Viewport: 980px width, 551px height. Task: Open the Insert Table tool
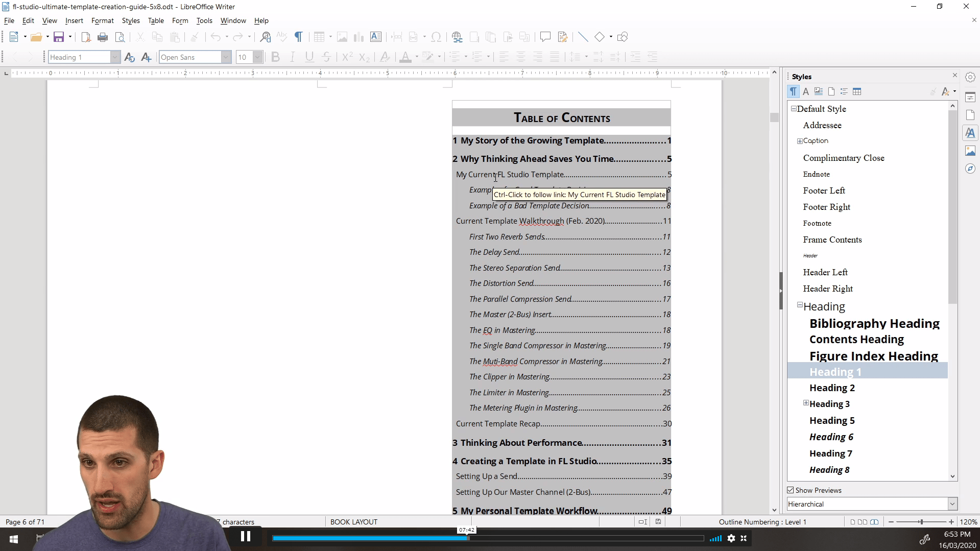pos(320,37)
